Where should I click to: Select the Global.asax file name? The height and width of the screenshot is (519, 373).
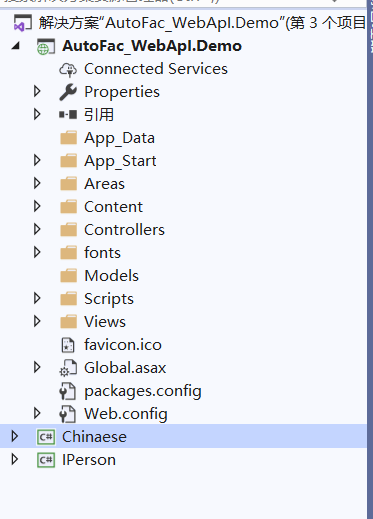pyautogui.click(x=125, y=368)
